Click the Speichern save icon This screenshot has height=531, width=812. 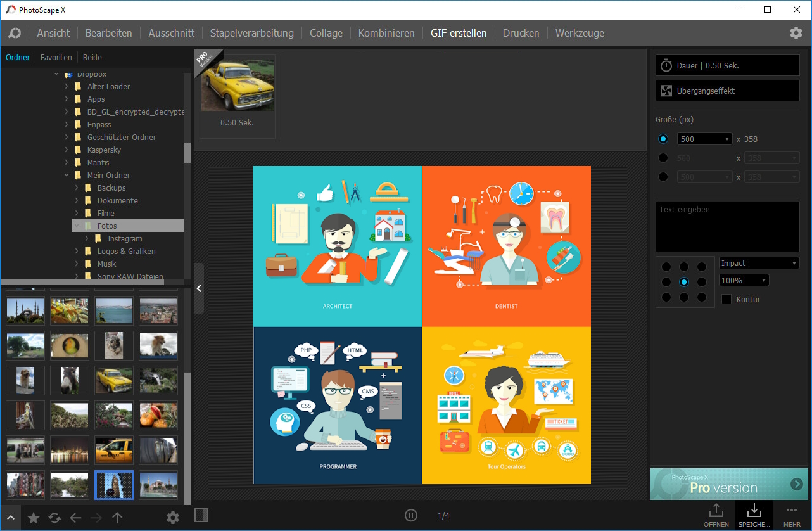(754, 515)
